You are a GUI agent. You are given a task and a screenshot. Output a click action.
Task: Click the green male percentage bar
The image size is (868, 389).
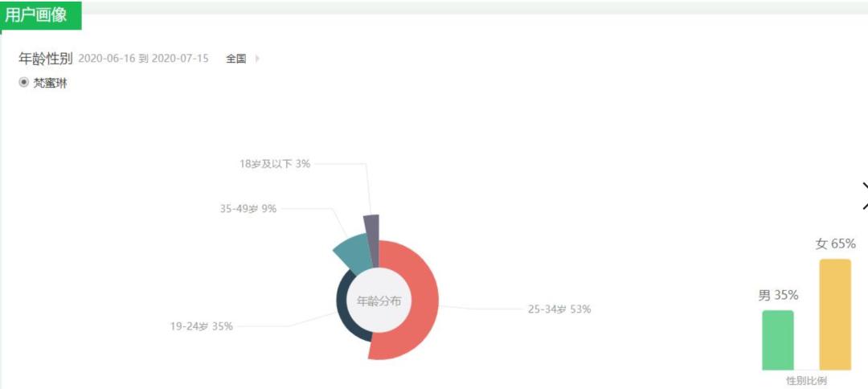[x=777, y=340]
